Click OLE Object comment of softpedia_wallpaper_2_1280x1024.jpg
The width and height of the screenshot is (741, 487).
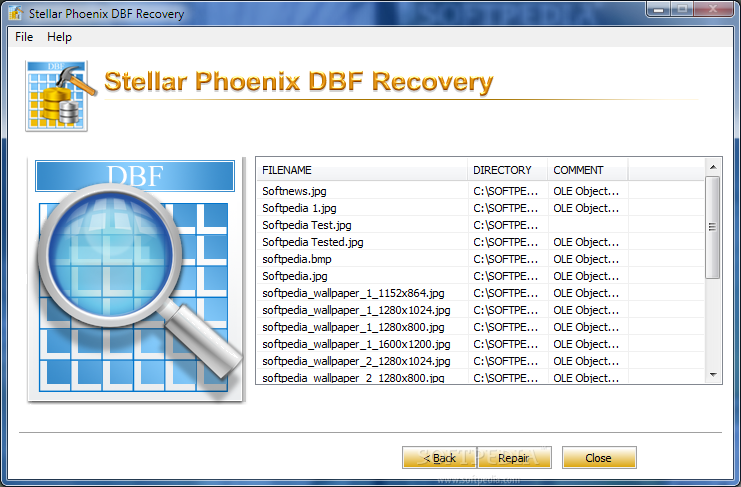point(586,361)
